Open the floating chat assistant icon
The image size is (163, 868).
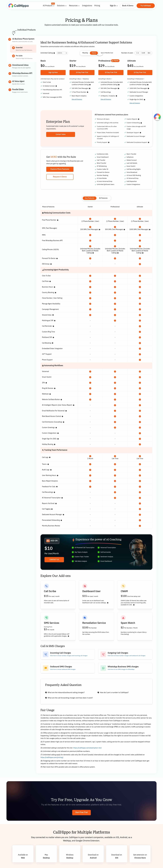(157, 117)
